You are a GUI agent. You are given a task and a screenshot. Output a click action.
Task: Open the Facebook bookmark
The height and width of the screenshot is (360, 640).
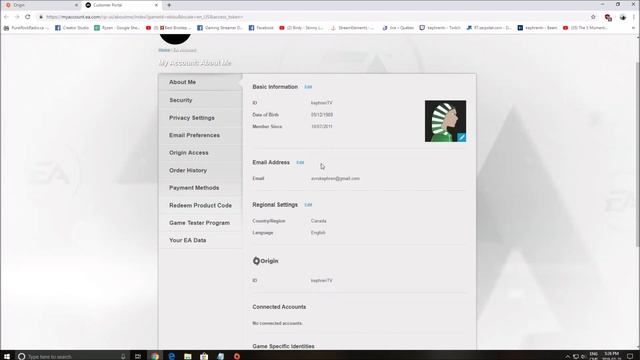[261, 28]
